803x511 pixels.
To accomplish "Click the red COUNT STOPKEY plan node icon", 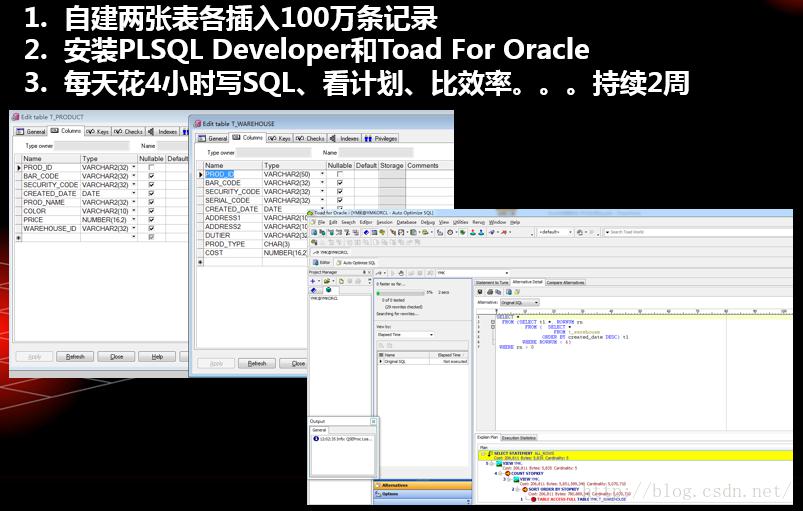I will coord(507,474).
